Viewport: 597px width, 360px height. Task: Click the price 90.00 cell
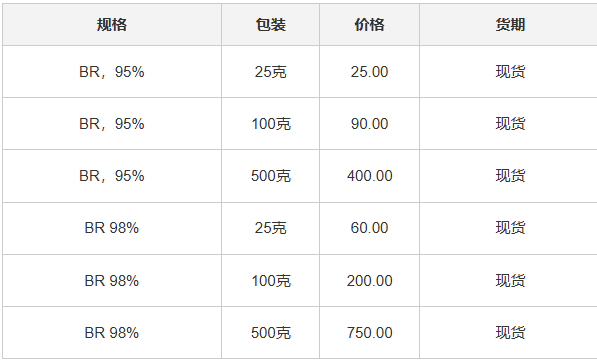(369, 124)
